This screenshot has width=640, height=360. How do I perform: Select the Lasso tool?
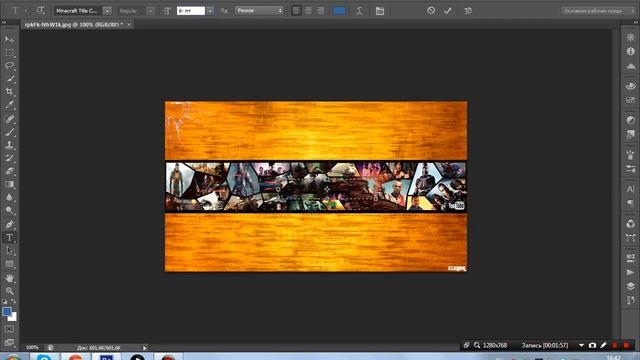(9, 65)
